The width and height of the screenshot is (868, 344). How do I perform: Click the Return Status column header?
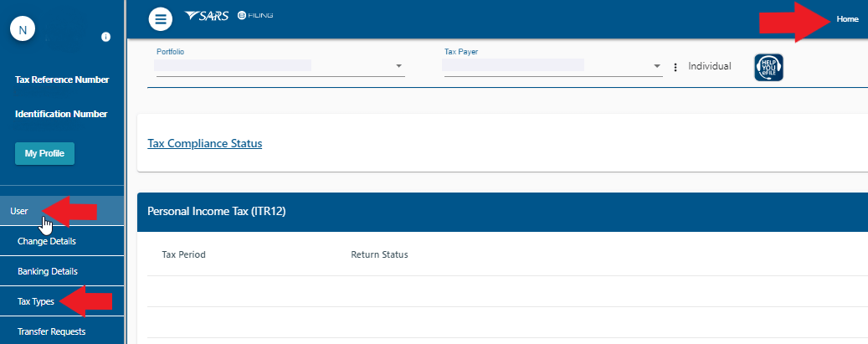coord(379,254)
